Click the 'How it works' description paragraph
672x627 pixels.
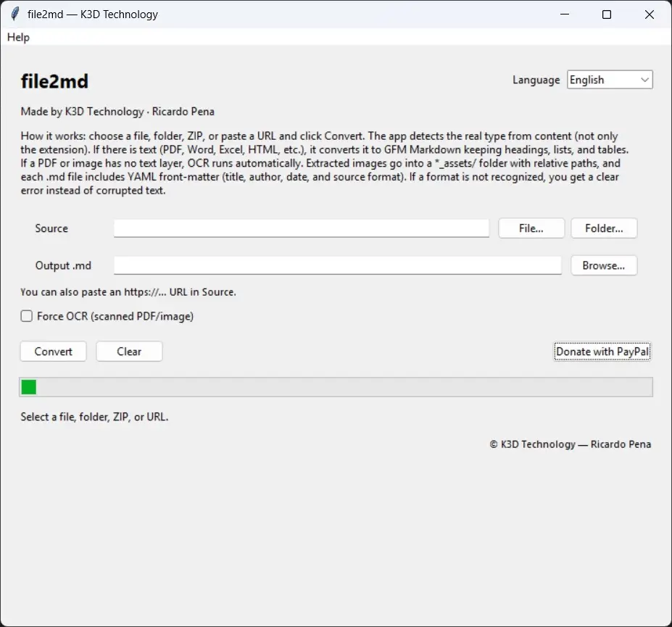click(x=325, y=163)
